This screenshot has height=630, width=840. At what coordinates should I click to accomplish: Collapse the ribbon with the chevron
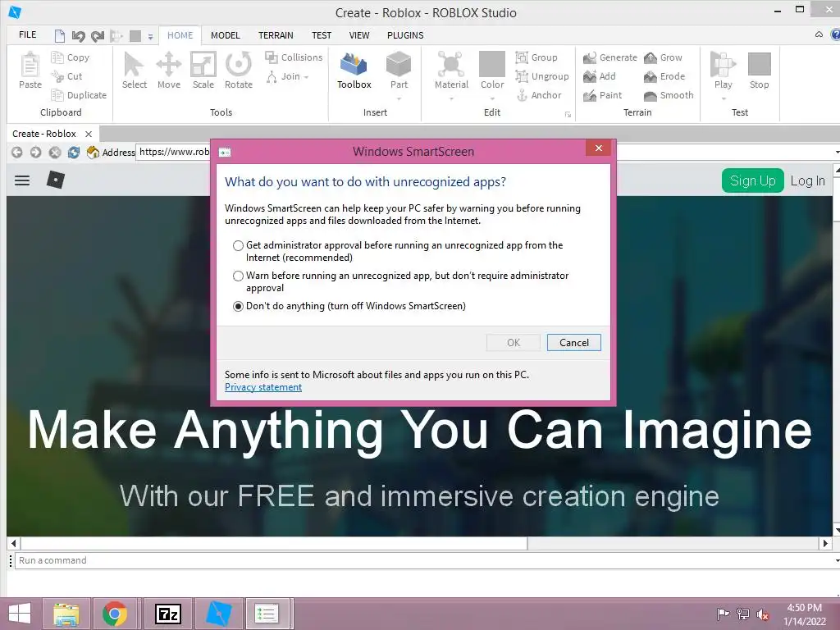(x=819, y=34)
